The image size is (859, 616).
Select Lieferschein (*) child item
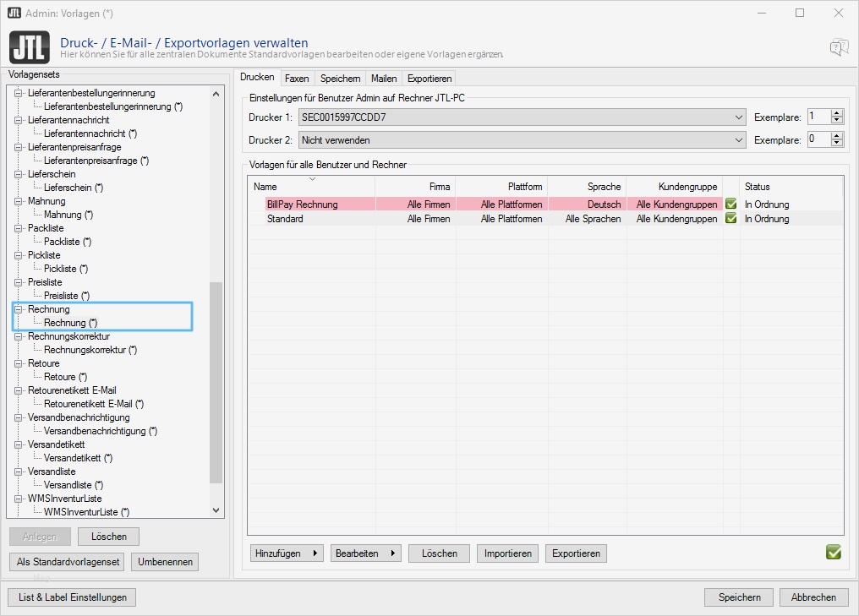click(74, 188)
